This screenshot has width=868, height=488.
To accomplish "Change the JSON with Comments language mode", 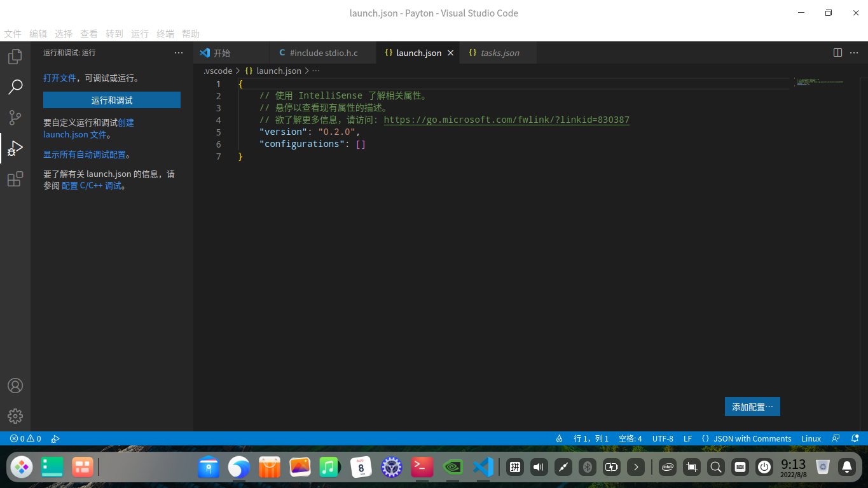I will [x=752, y=438].
